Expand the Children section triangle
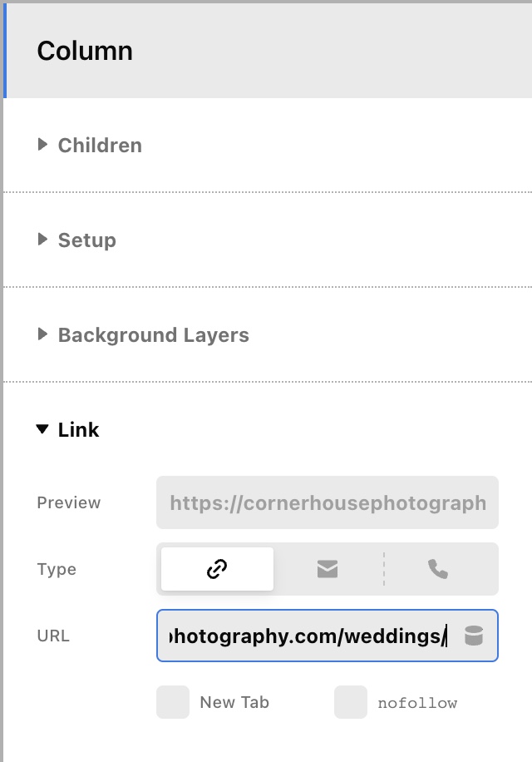Screen dimensions: 532x762 click(x=42, y=145)
